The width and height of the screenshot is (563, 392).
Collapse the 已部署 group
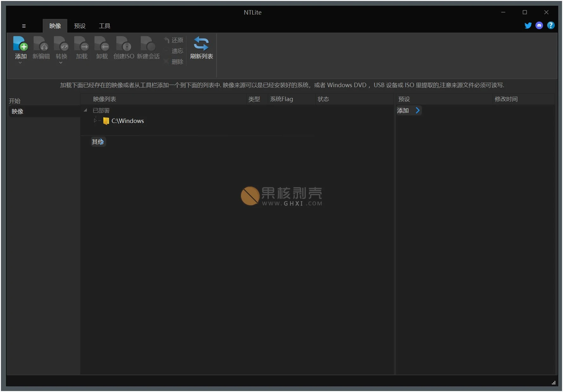click(x=85, y=110)
